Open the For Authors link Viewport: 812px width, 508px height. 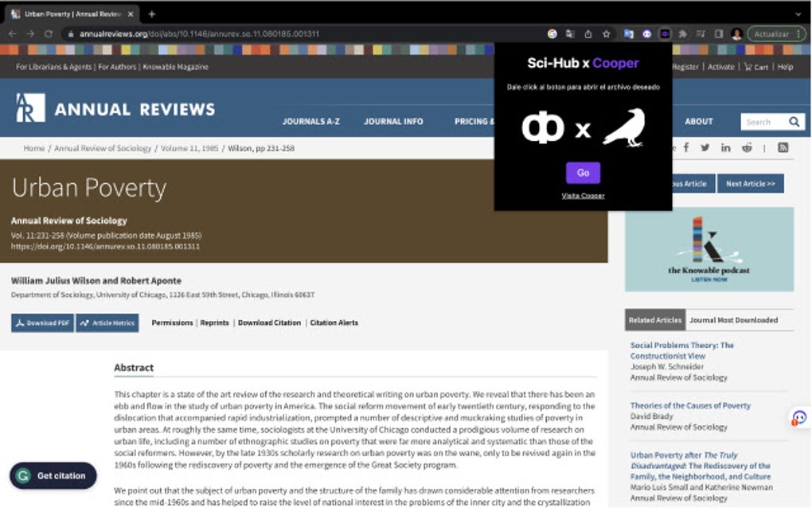117,67
